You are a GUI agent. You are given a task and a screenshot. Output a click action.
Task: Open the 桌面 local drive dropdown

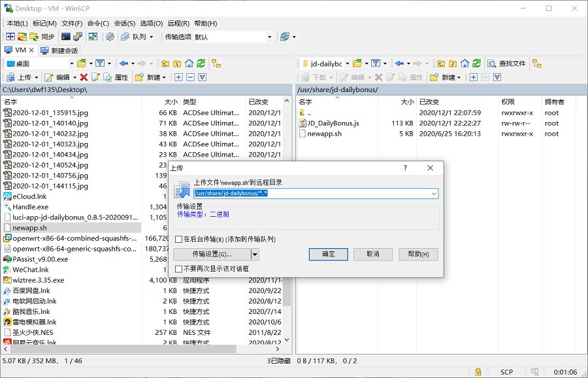pyautogui.click(x=72, y=64)
